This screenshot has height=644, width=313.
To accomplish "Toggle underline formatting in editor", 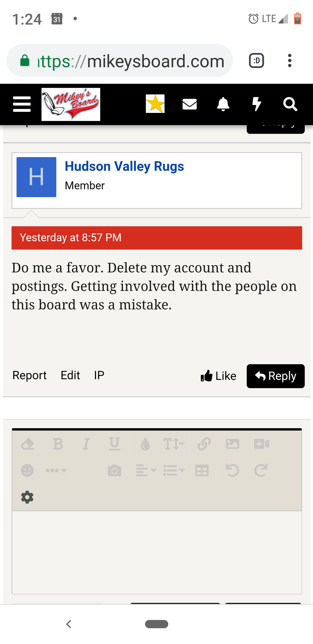I will [x=114, y=444].
